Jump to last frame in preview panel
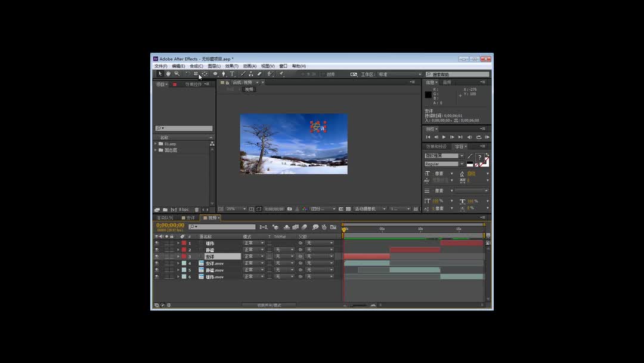Viewport: 644px width, 363px height. (x=460, y=137)
